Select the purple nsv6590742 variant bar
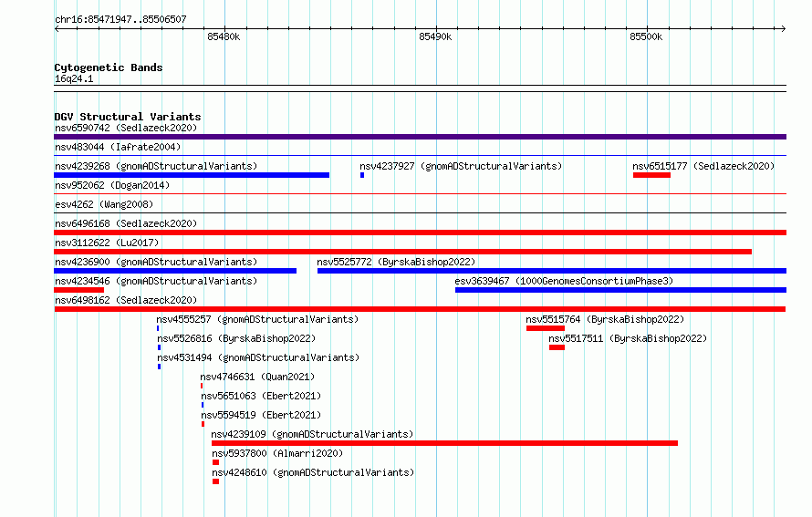812x517 pixels. click(x=420, y=137)
